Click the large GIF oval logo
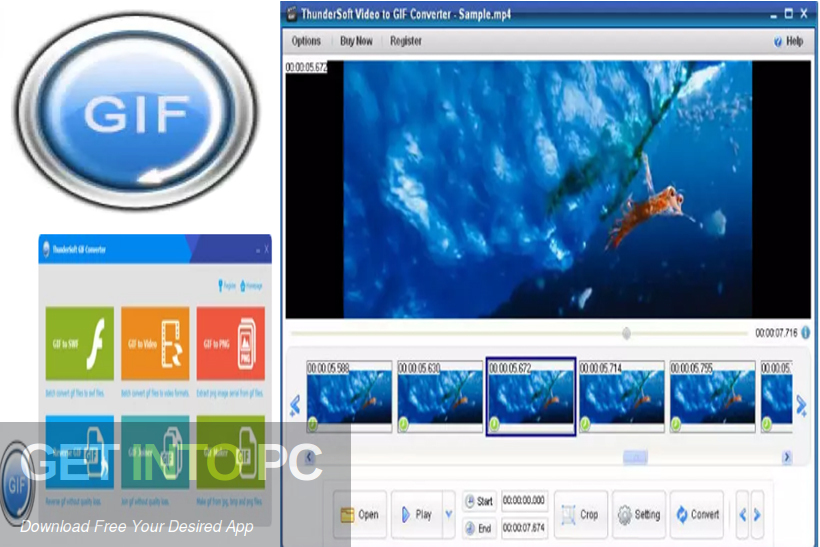The image size is (820, 547). [137, 111]
